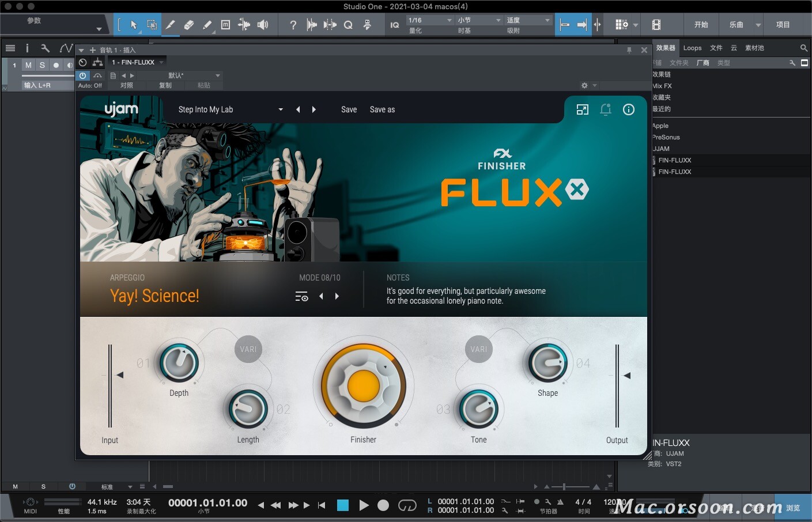Screen dimensions: 812x522
Task: Select the Eraser tool
Action: tap(188, 25)
